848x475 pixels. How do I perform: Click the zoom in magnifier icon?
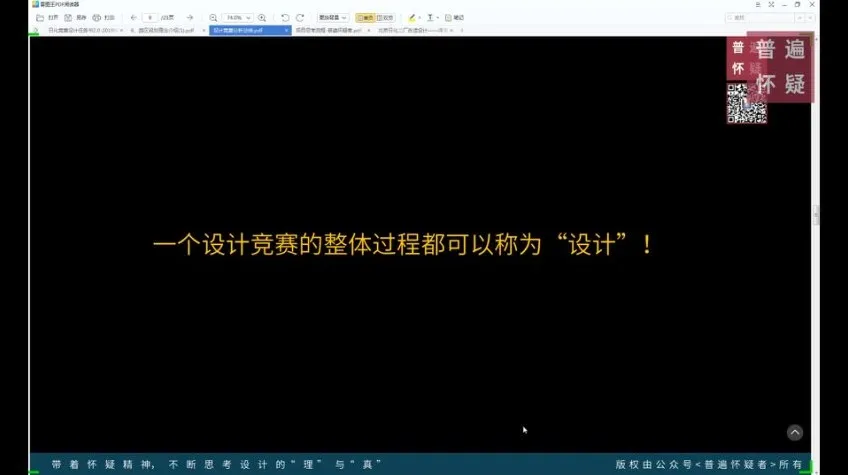(x=262, y=18)
